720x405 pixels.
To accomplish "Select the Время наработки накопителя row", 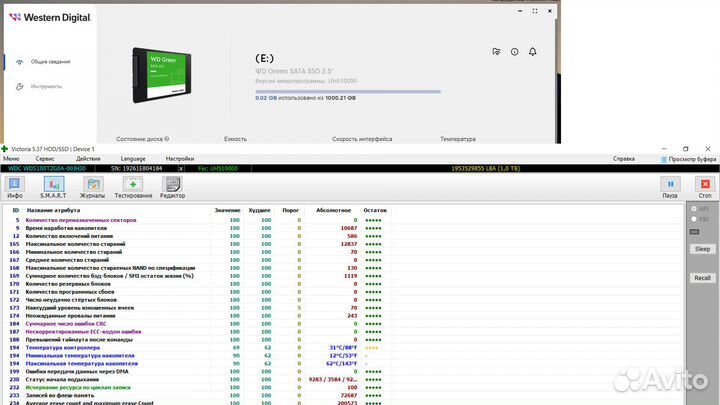I will [197, 228].
